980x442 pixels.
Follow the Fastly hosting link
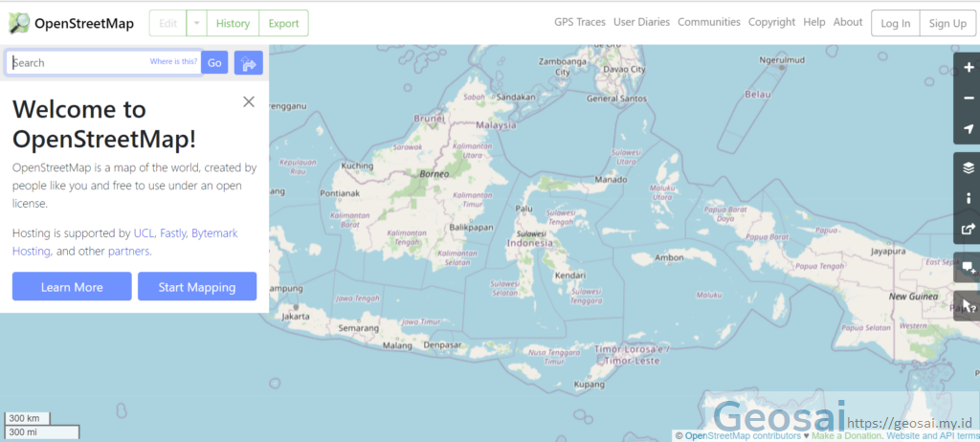pos(172,233)
